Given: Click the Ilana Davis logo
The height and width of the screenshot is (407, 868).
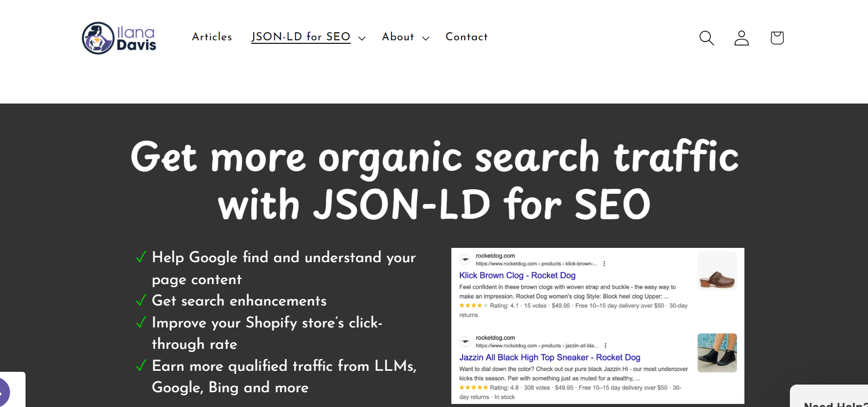Looking at the screenshot, I should point(119,38).
